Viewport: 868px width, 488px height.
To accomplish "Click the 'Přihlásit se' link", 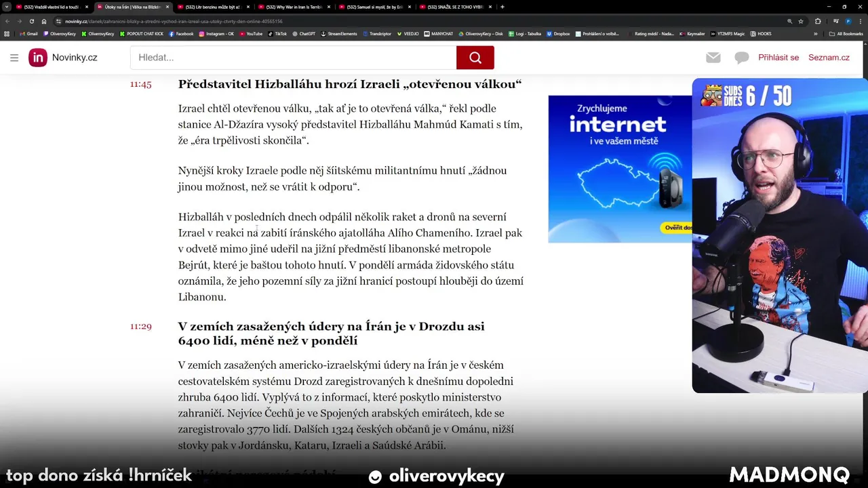I will [778, 58].
